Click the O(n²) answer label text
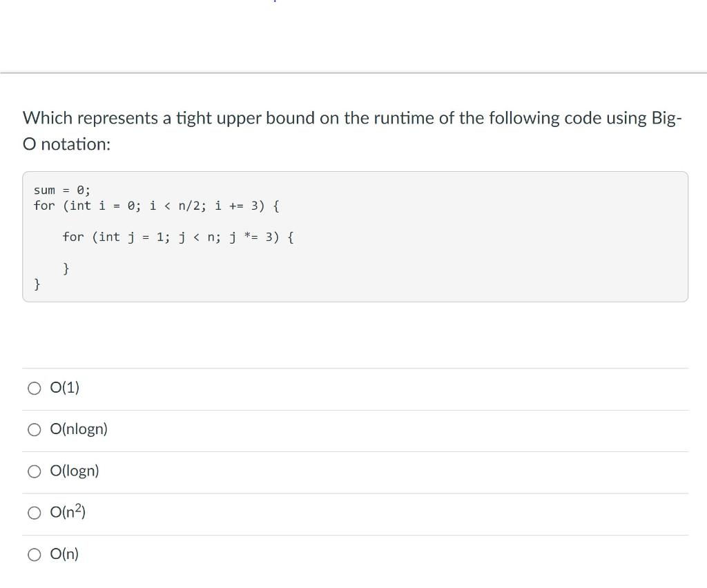The height and width of the screenshot is (588, 707). click(67, 511)
